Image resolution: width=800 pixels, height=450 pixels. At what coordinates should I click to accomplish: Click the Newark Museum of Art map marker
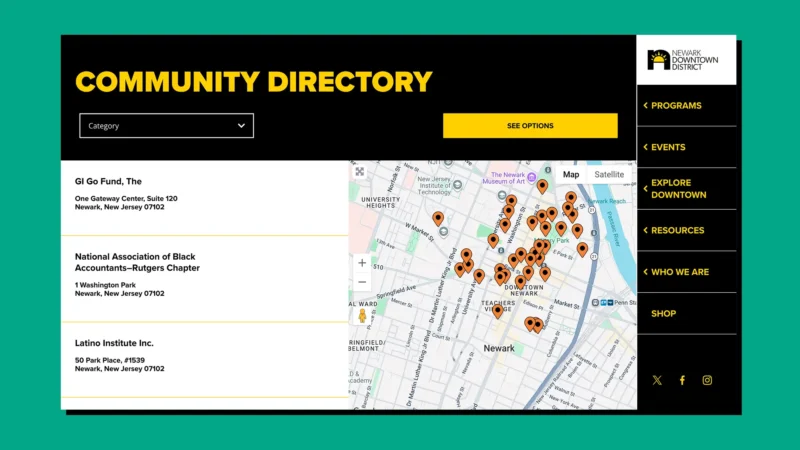532,178
